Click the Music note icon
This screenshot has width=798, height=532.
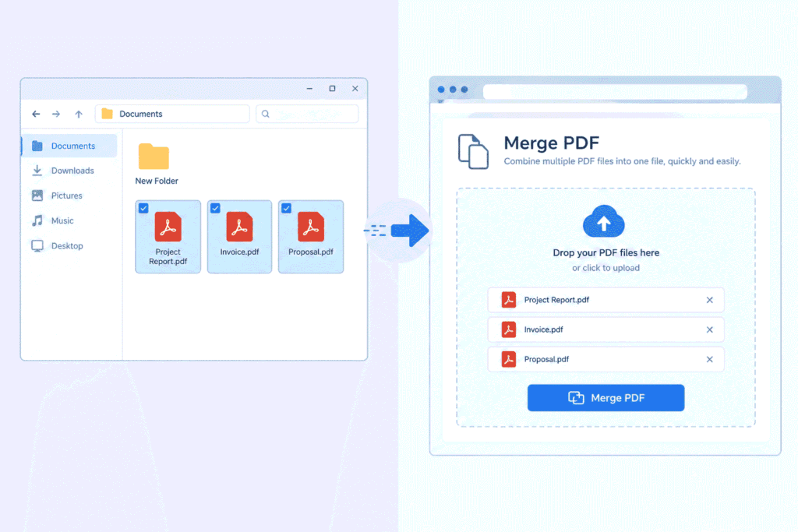point(37,220)
